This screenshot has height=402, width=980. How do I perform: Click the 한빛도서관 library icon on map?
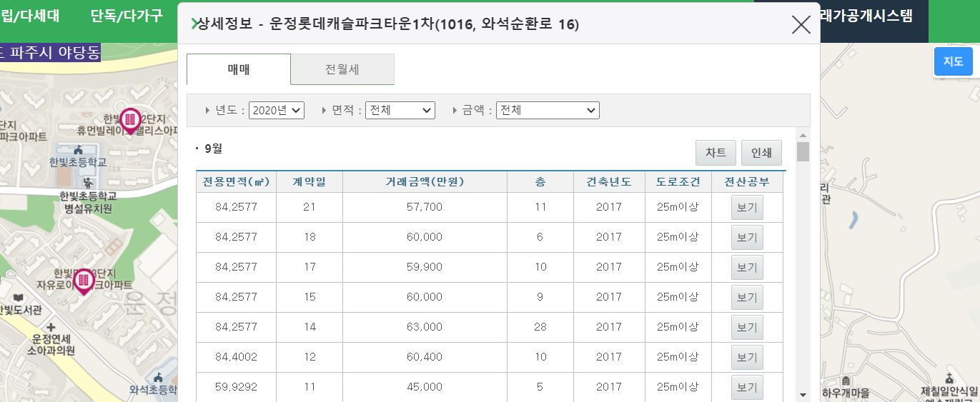coord(18,297)
